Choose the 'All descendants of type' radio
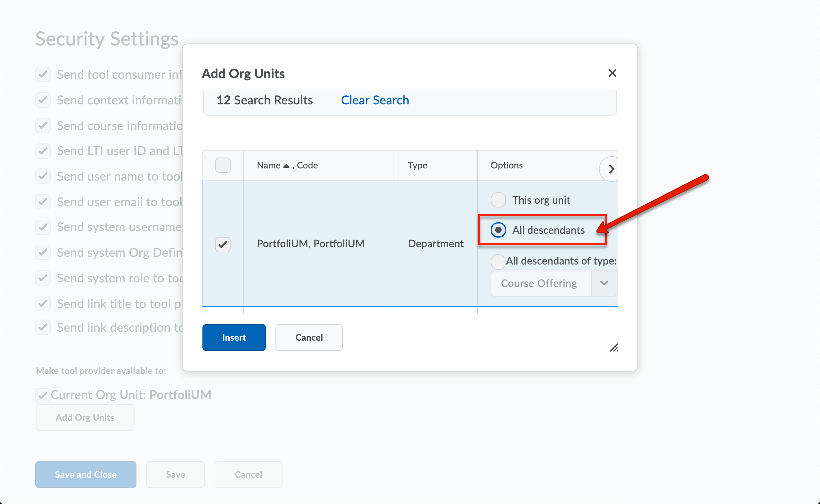This screenshot has width=820, height=504. (498, 261)
